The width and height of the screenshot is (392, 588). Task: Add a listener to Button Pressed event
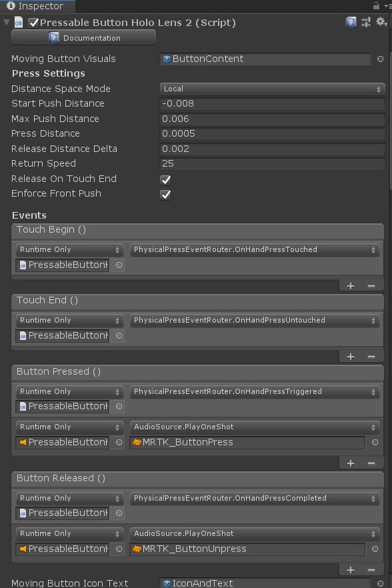[x=351, y=463]
